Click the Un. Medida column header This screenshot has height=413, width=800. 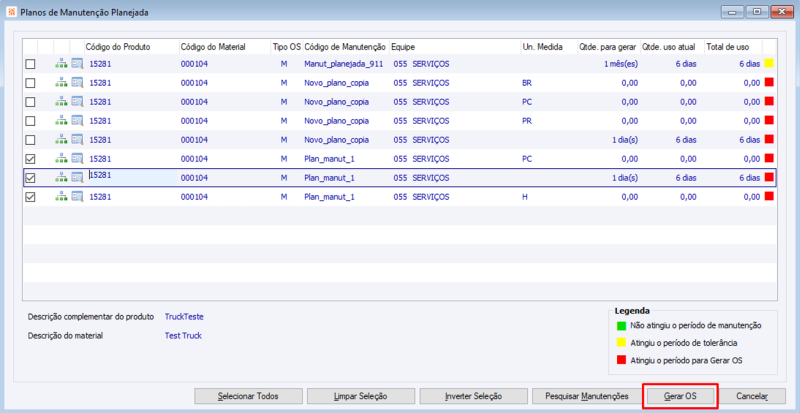click(548, 47)
